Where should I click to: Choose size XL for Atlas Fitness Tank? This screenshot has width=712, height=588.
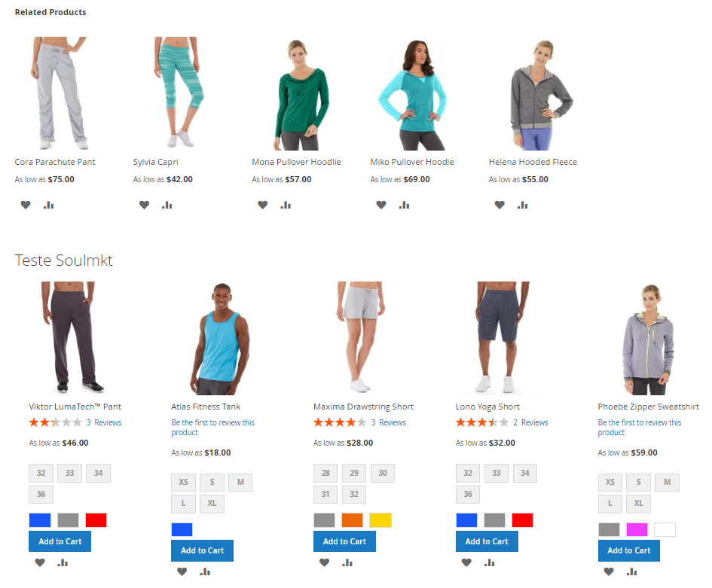(212, 503)
